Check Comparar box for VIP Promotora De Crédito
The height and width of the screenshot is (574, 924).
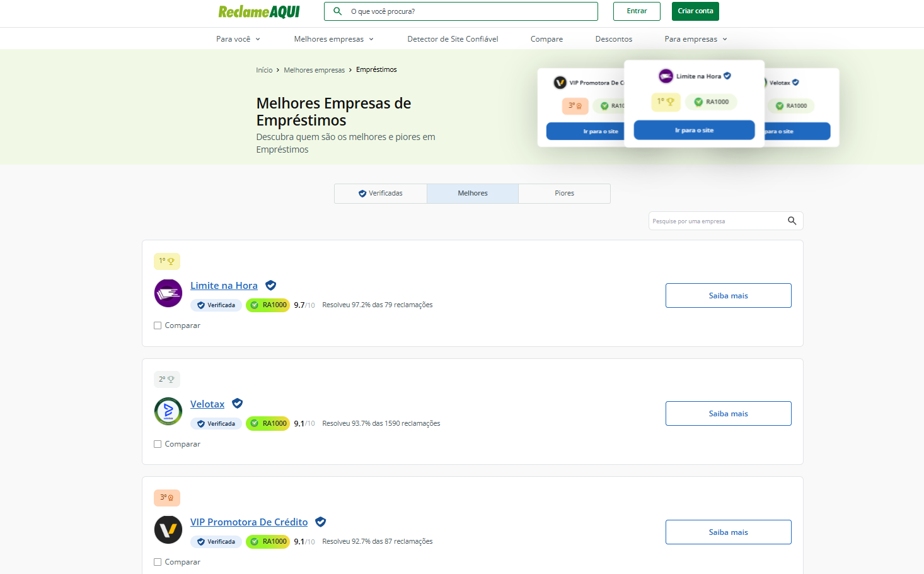pyautogui.click(x=158, y=562)
